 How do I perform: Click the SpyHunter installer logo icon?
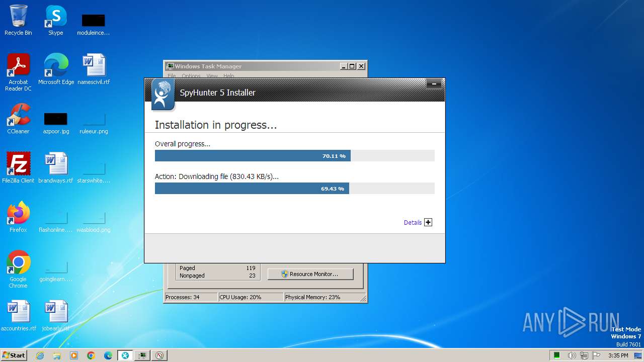point(163,94)
